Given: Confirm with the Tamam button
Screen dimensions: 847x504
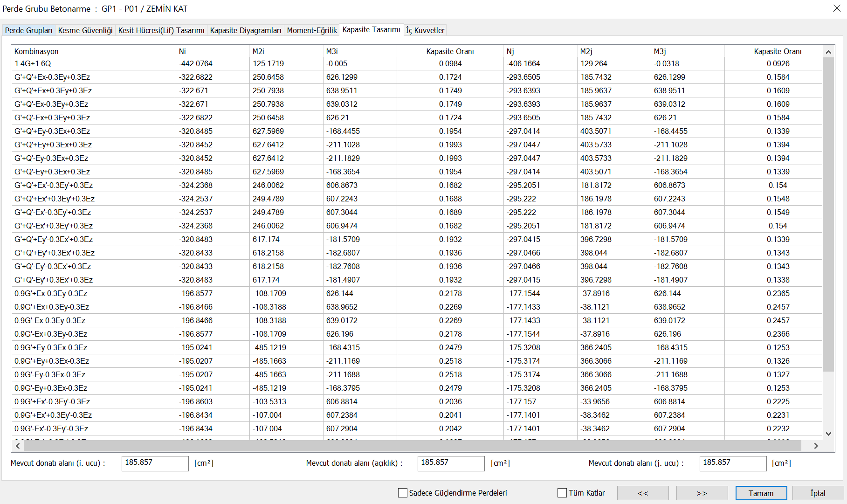Looking at the screenshot, I should pyautogui.click(x=761, y=493).
